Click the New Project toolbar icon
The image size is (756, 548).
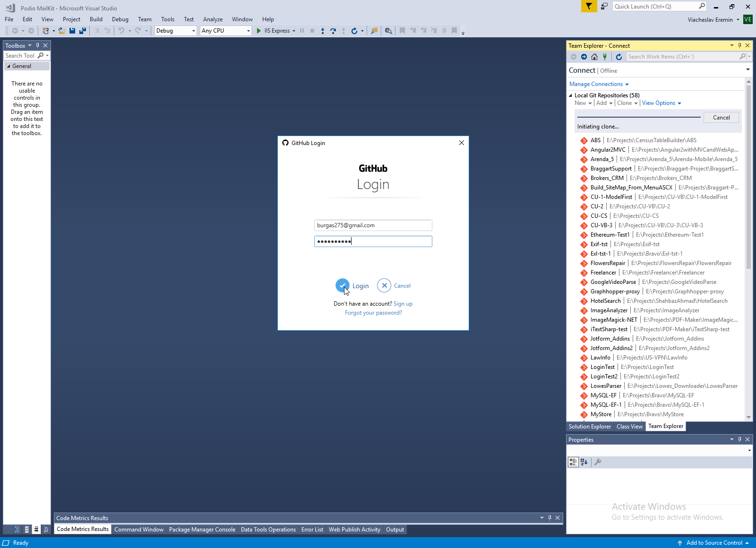tap(45, 31)
